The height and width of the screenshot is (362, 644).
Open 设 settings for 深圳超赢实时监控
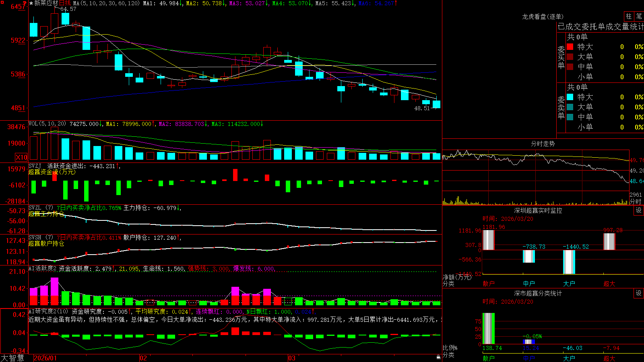coord(639,210)
